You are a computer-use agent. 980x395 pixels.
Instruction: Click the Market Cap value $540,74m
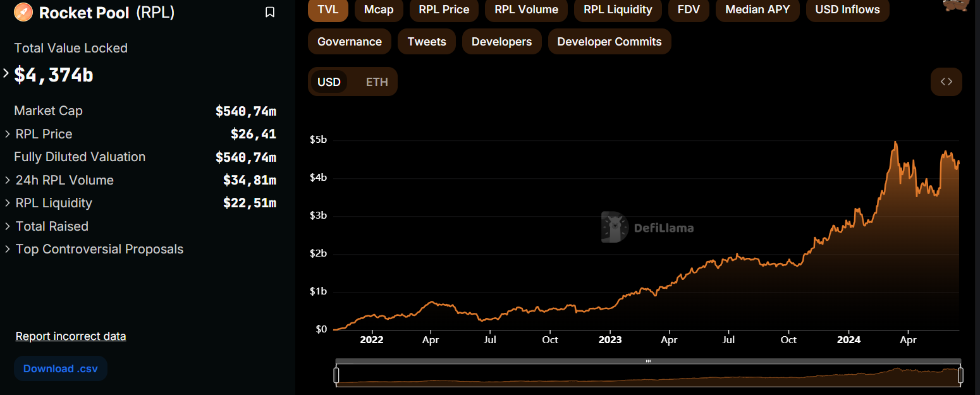point(246,111)
